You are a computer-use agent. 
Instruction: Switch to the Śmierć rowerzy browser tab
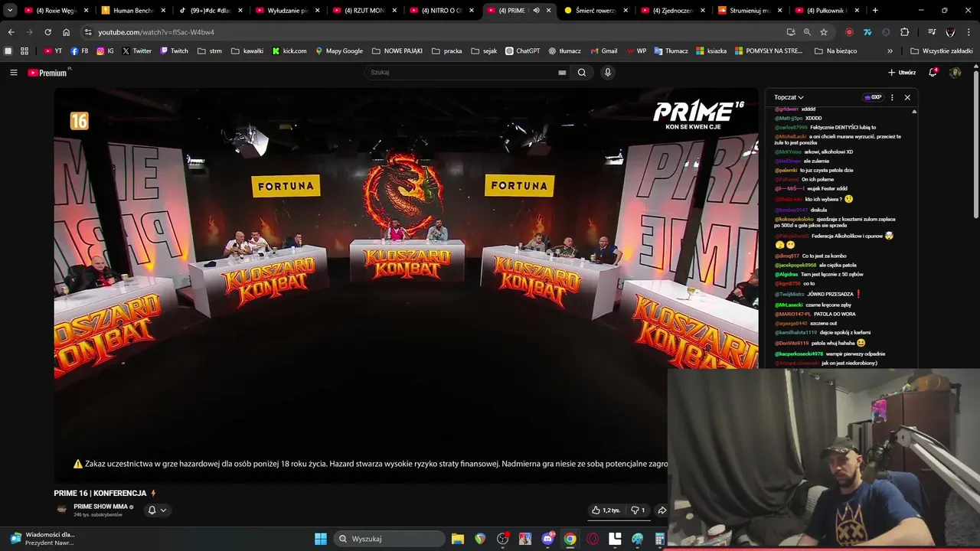(597, 11)
